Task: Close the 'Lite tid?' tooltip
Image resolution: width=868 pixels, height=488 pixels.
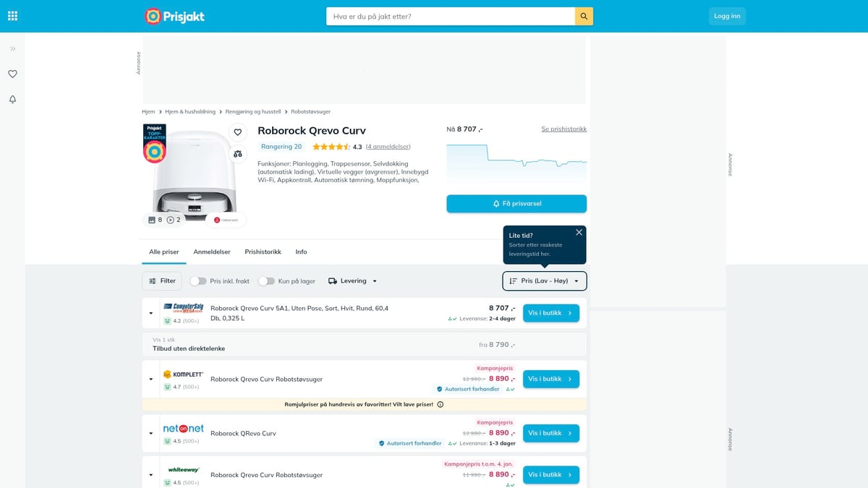Action: [579, 232]
